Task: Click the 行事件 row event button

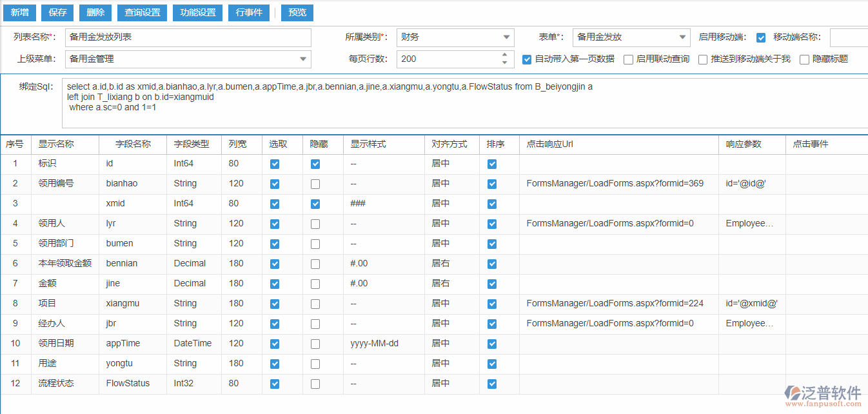Action: click(x=248, y=12)
